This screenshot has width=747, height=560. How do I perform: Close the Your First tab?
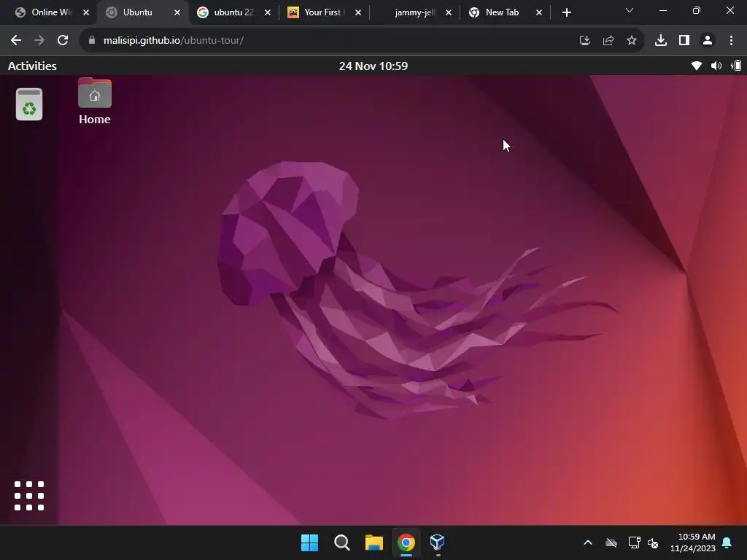click(x=358, y=12)
